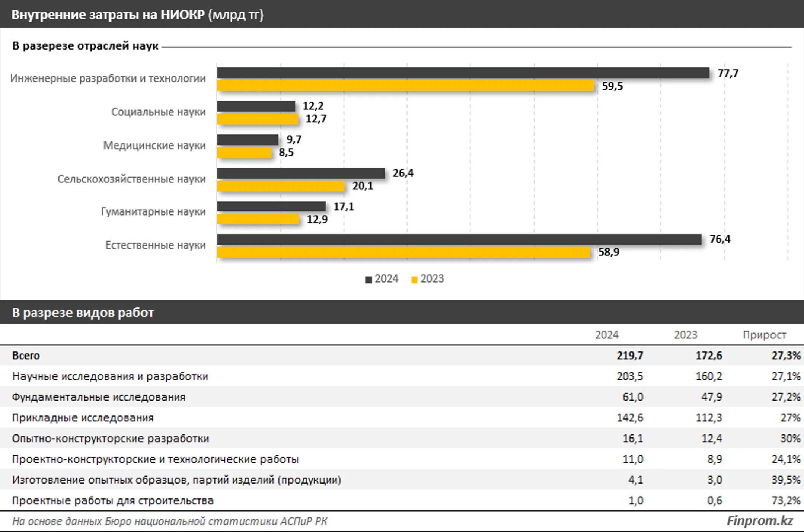The image size is (804, 532).
Task: Click the 'Естественные науки' axis label
Action: (156, 245)
